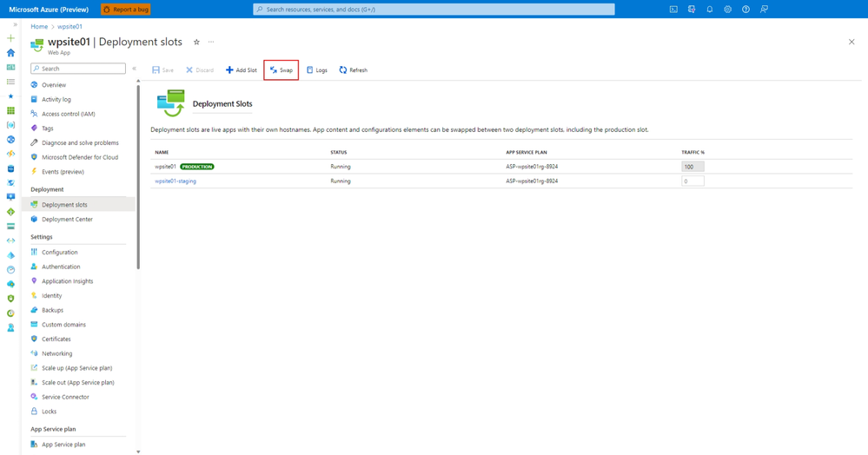Viewport: 868px width, 455px height.
Task: Open Application Insights item
Action: tap(68, 281)
